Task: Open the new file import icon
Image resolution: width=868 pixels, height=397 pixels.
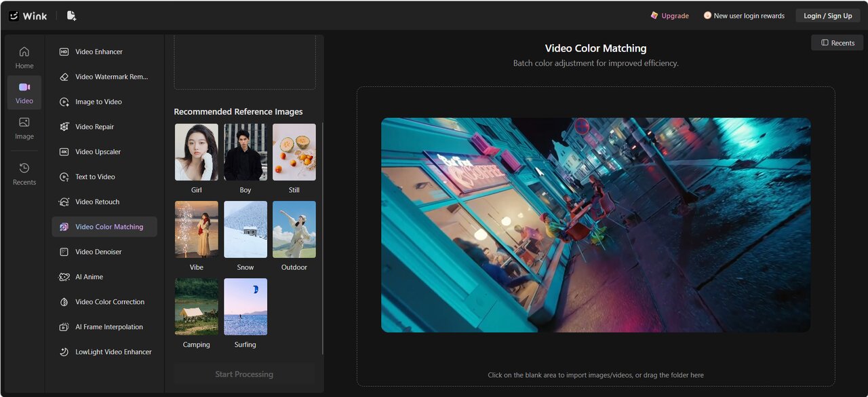Action: pos(72,16)
